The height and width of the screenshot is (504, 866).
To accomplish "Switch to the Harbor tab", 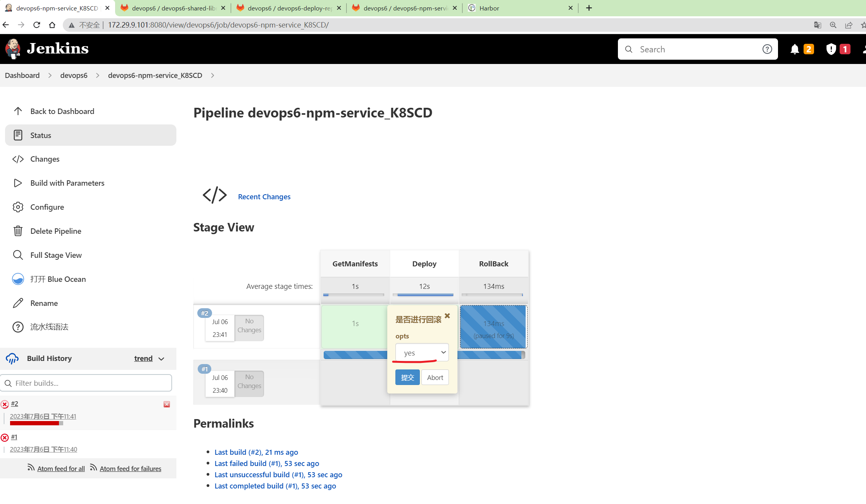I will 520,8.
